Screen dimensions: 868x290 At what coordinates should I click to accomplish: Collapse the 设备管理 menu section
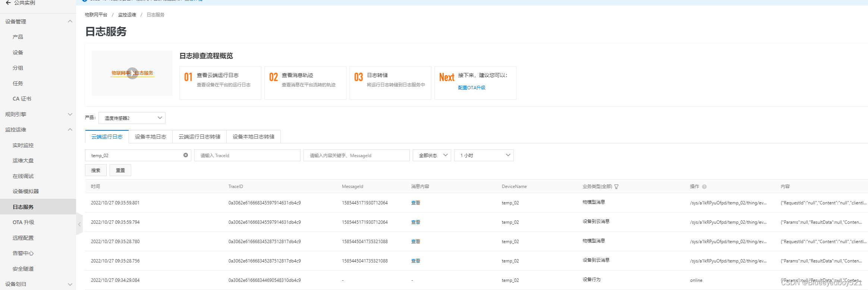70,22
